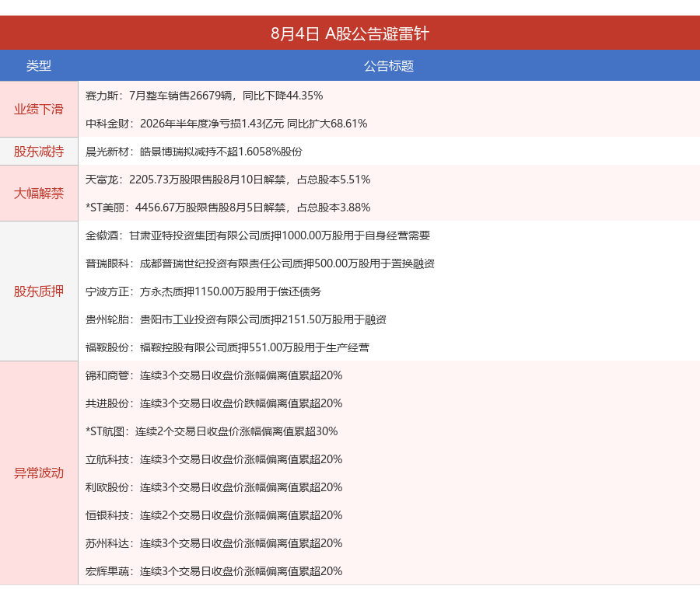Click the '类型' column header
This screenshot has height=600, width=700.
click(39, 65)
